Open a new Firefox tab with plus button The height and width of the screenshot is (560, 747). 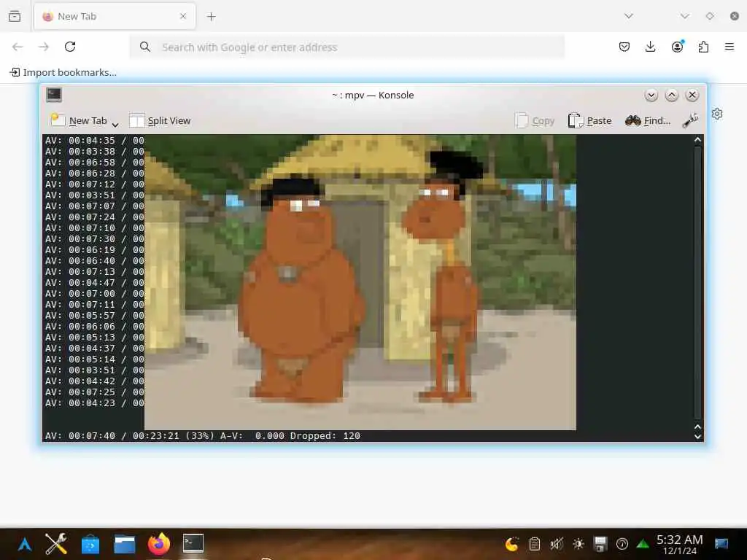211,17
